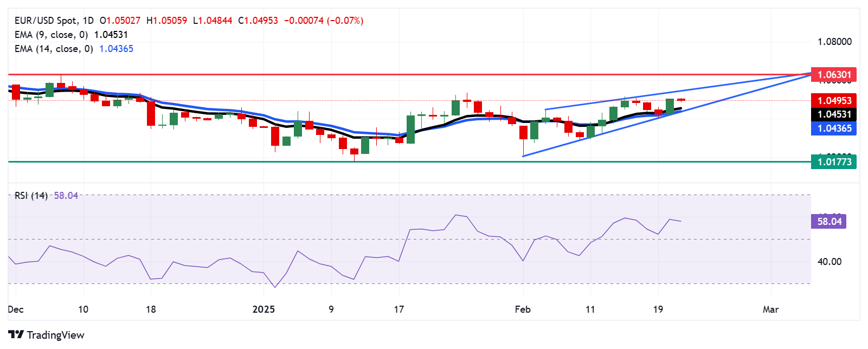Click the black 1.04531 EMA price label

pyautogui.click(x=834, y=114)
